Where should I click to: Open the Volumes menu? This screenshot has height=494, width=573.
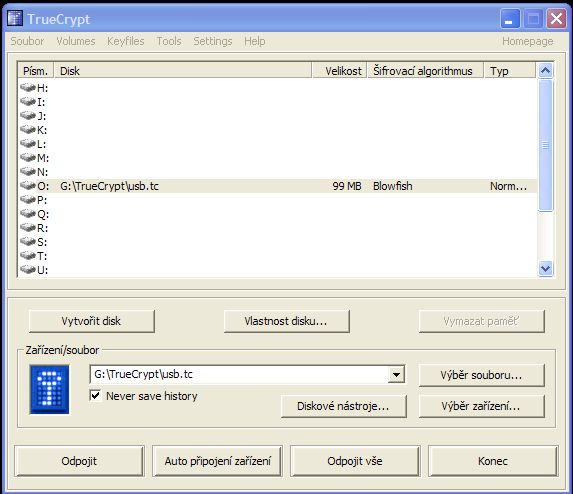point(76,41)
